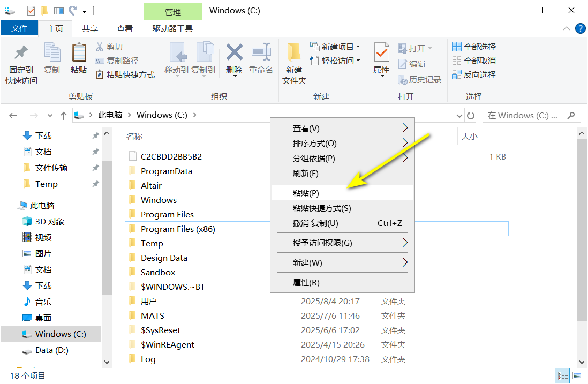Select the $WinREAgent folder

167,345
